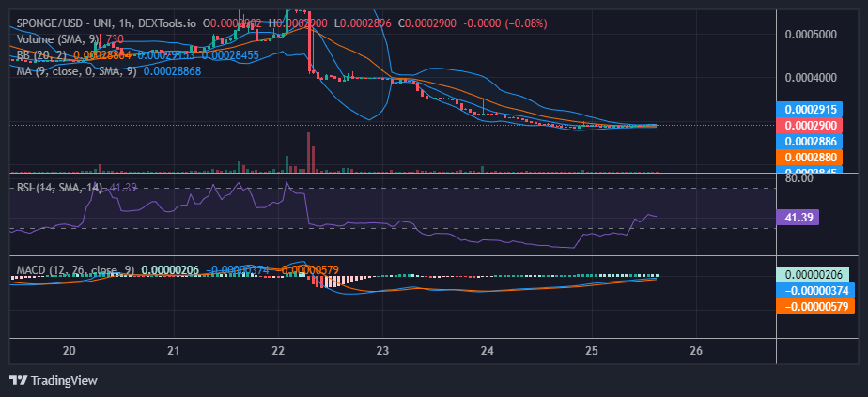This screenshot has width=868, height=397.
Task: Click the MA value 0.00028868 in legend
Action: coord(172,71)
